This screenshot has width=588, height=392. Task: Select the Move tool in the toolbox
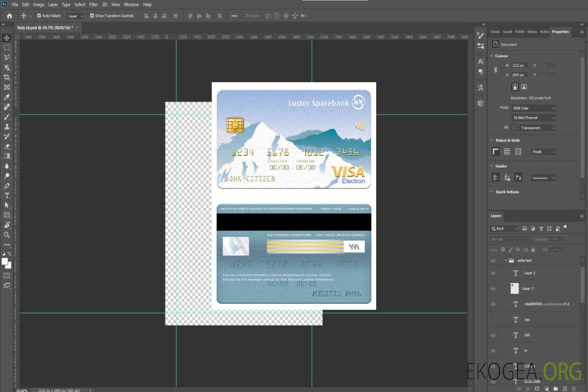7,38
